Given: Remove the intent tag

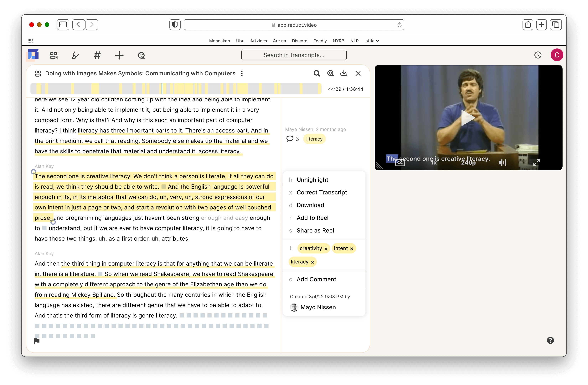Looking at the screenshot, I should pyautogui.click(x=352, y=248).
